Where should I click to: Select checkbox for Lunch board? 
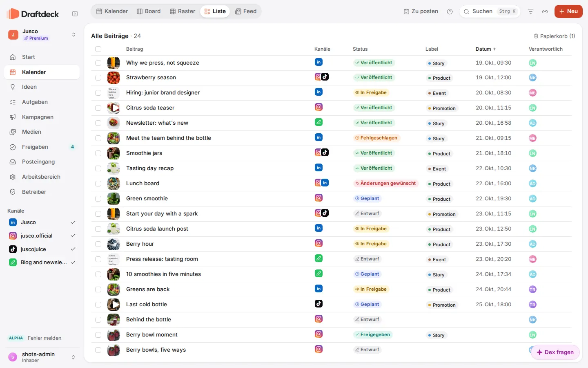tap(98, 184)
